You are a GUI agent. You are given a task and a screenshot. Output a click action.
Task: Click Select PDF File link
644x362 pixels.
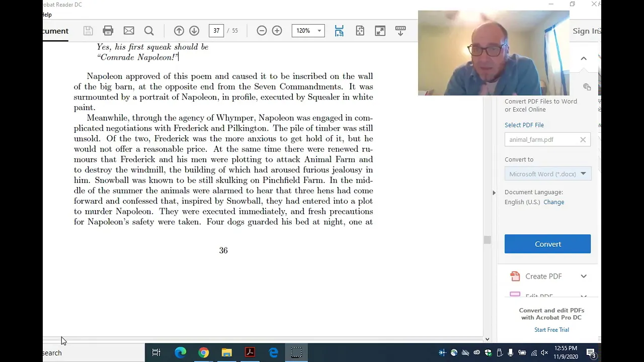click(524, 125)
